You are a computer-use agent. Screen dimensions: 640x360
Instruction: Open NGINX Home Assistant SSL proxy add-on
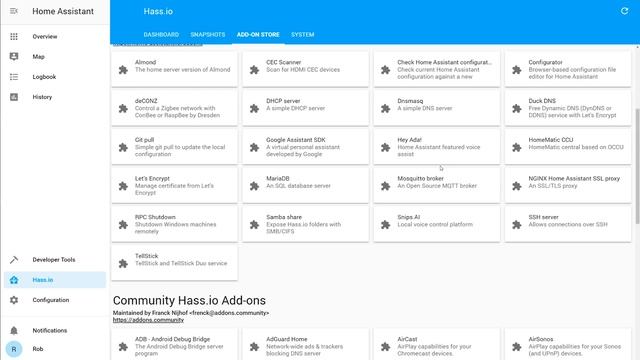coord(568,186)
